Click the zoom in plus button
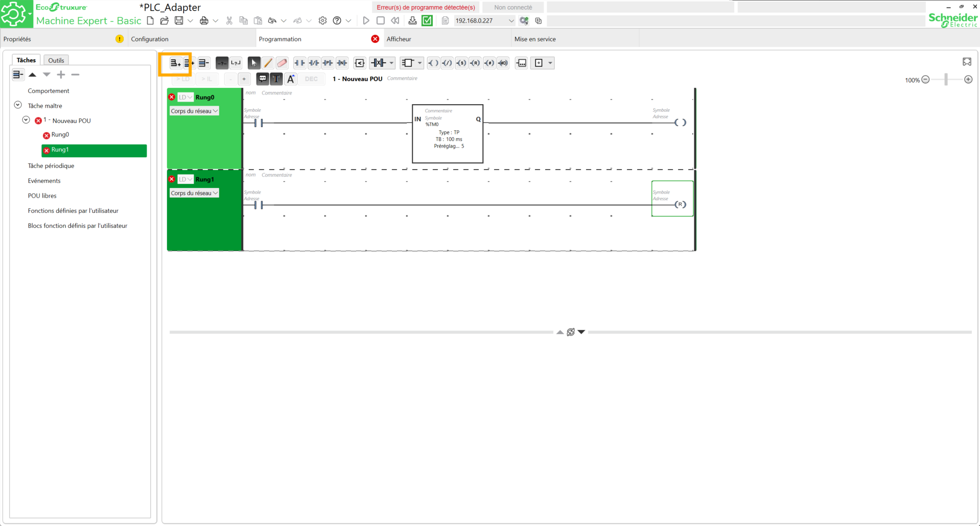Screen dimensions: 980x526 coord(968,80)
